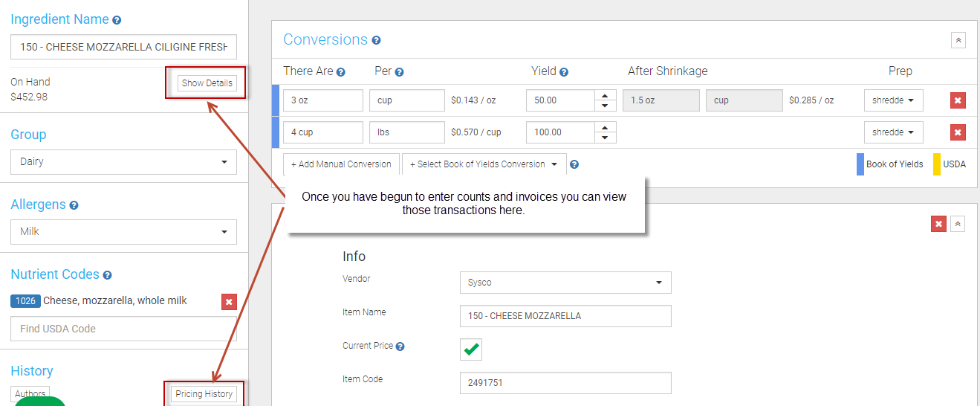Click help icon beside Yield column
Image resolution: width=980 pixels, height=406 pixels.
(564, 72)
